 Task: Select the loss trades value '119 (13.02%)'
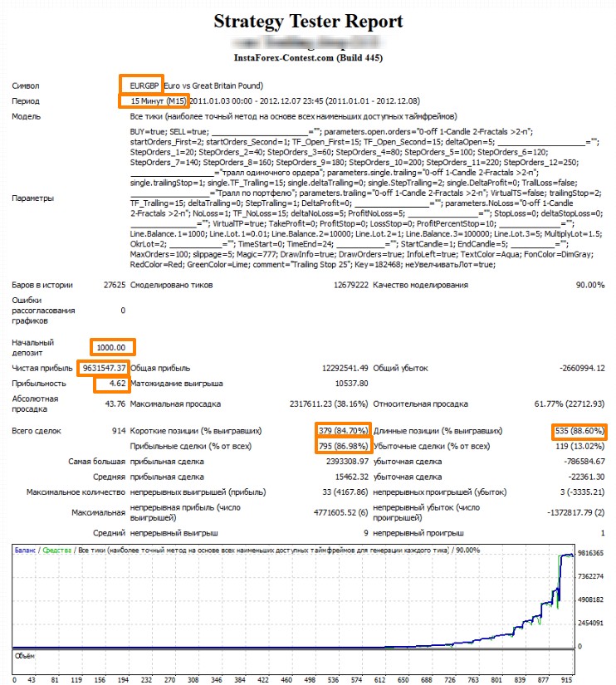tap(580, 446)
